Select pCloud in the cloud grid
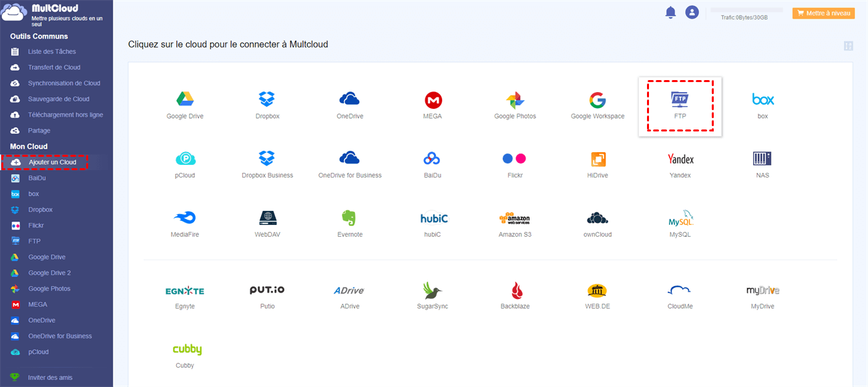The width and height of the screenshot is (868, 387). pos(185,159)
